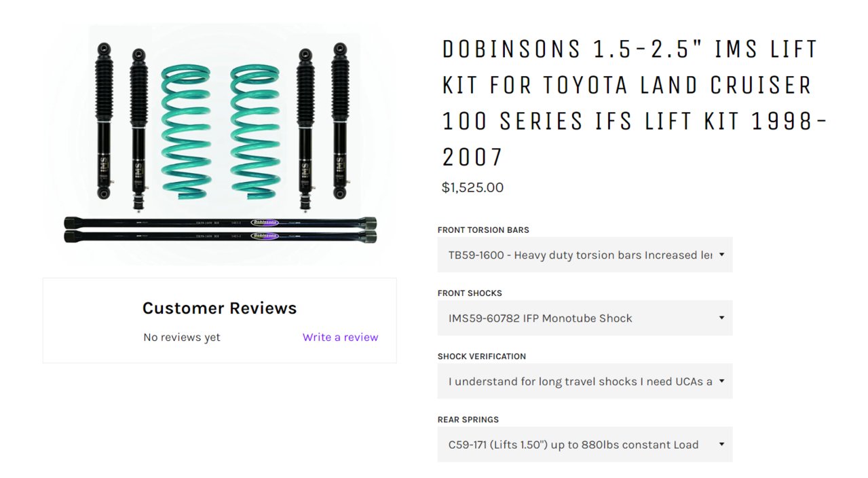Click the Dobinsons logo on the upper torsion bar
Viewport: 868px width, 478px height.
click(265, 222)
